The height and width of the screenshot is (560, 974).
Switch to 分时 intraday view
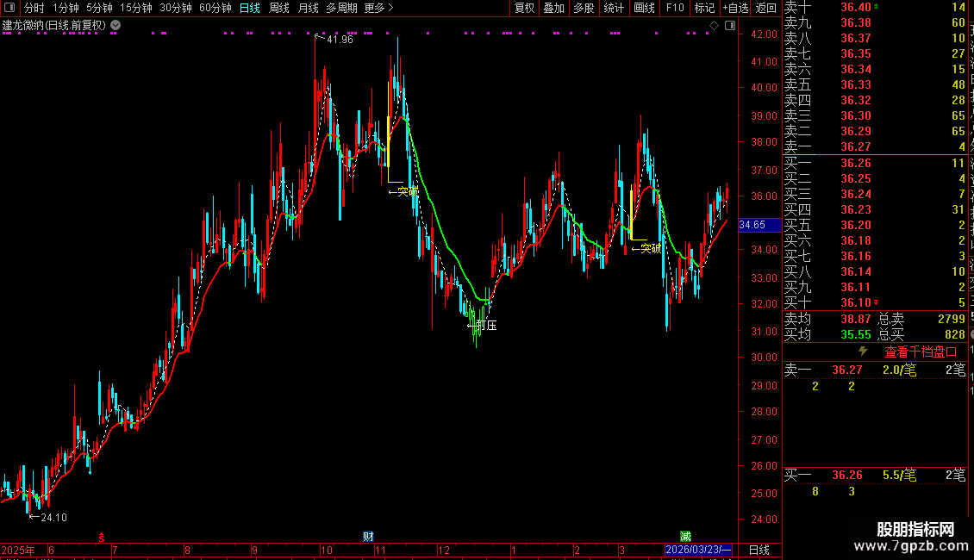(x=34, y=8)
